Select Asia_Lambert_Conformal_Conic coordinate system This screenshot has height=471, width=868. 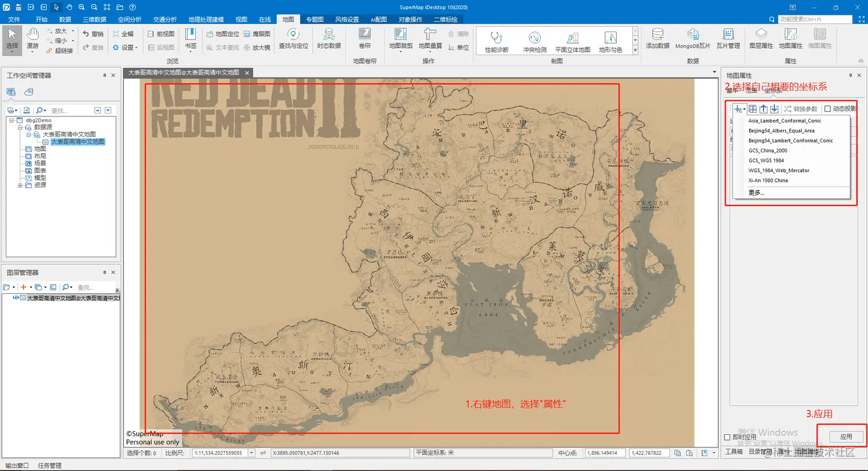coord(785,120)
